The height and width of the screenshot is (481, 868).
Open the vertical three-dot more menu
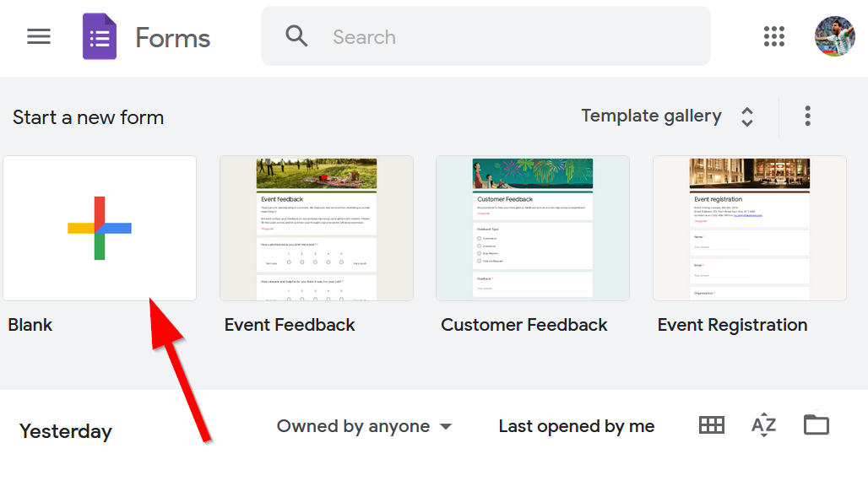pos(808,116)
